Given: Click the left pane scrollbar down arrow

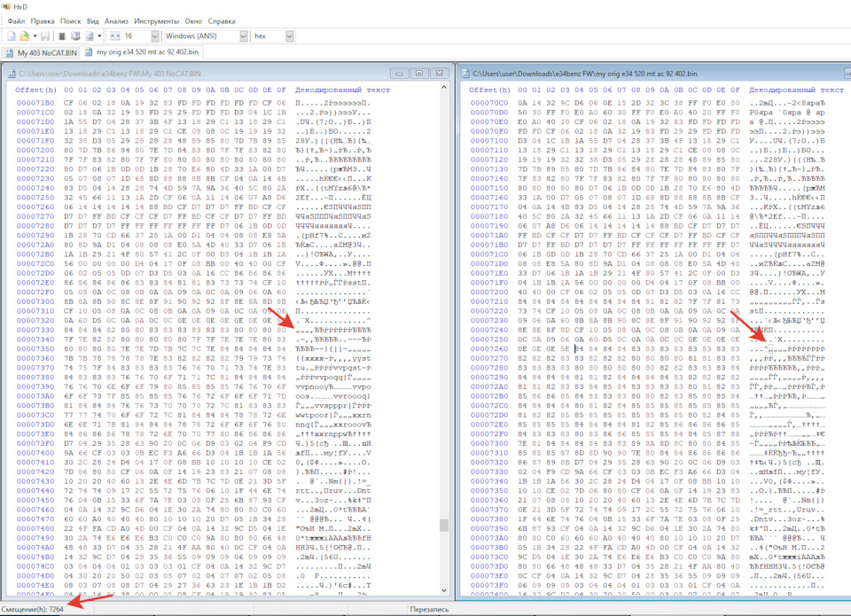Looking at the screenshot, I should [x=444, y=590].
